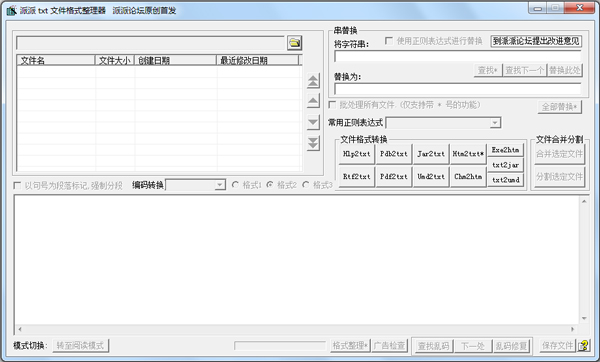600x362 pixels.
Task: Run the Hlp2txt conversion
Action: pyautogui.click(x=356, y=154)
